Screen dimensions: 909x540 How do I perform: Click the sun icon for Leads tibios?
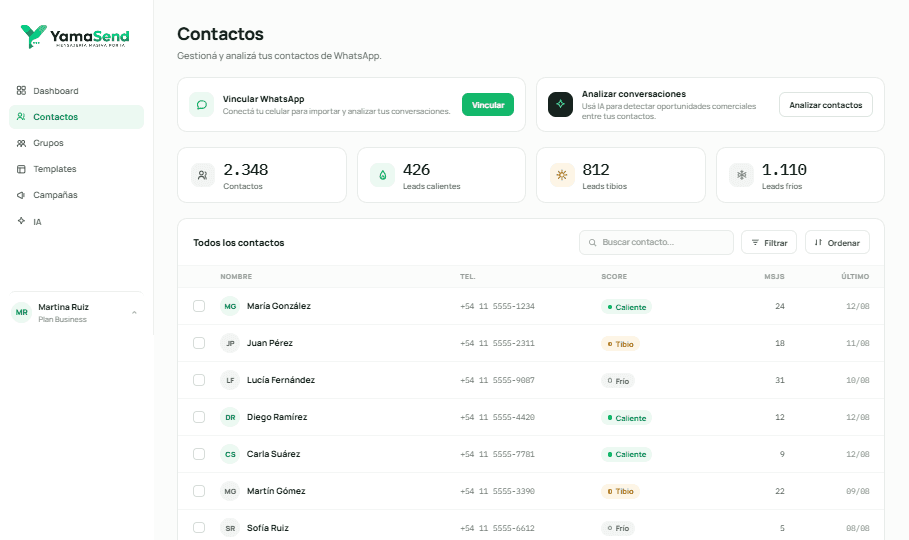(x=562, y=175)
